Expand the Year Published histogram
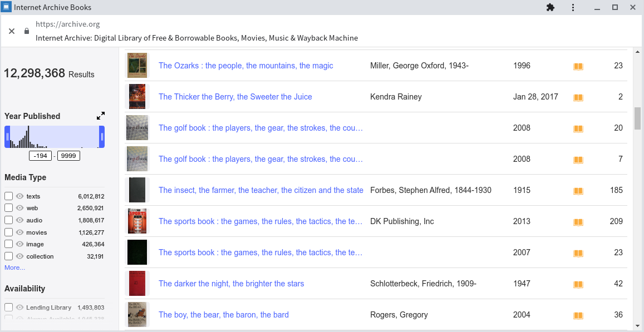Image resolution: width=644 pixels, height=332 pixels. (101, 116)
